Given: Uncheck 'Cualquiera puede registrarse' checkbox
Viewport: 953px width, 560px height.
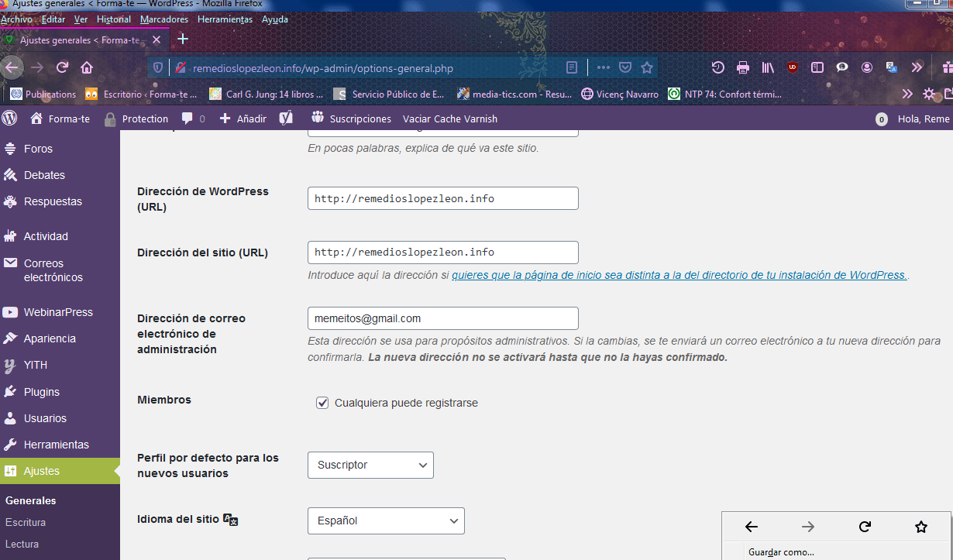Looking at the screenshot, I should point(322,403).
